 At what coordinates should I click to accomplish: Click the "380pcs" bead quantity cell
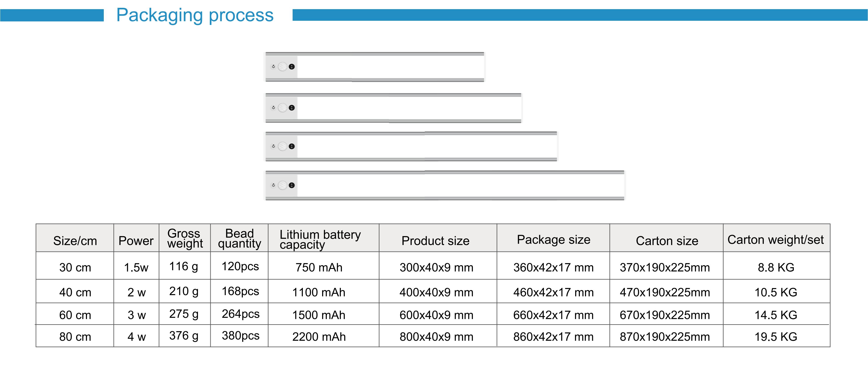[241, 336]
